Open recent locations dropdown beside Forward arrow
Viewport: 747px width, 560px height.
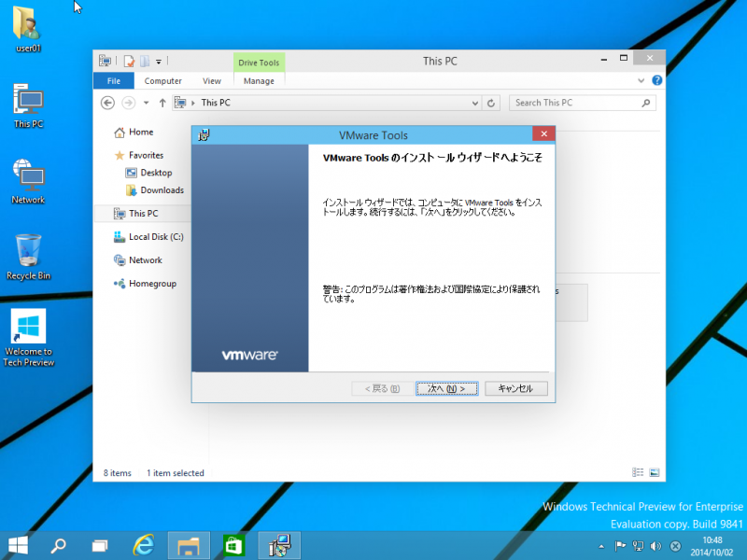click(x=146, y=103)
